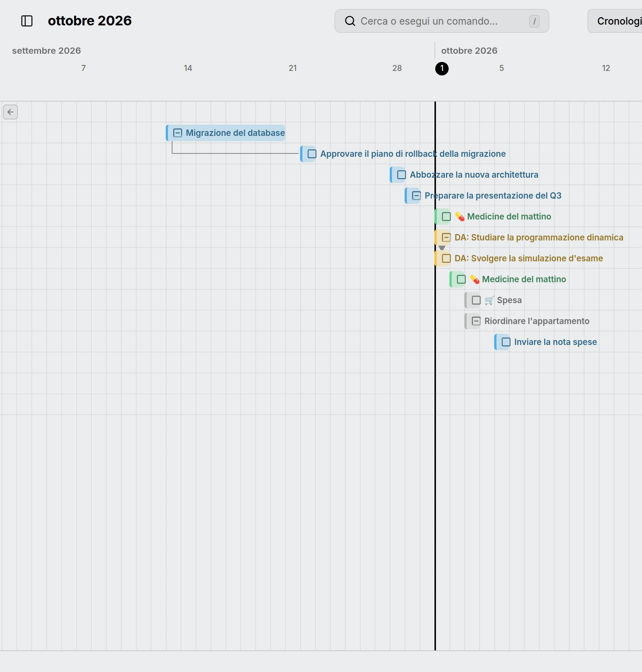Check off the Spesa task

pos(476,300)
